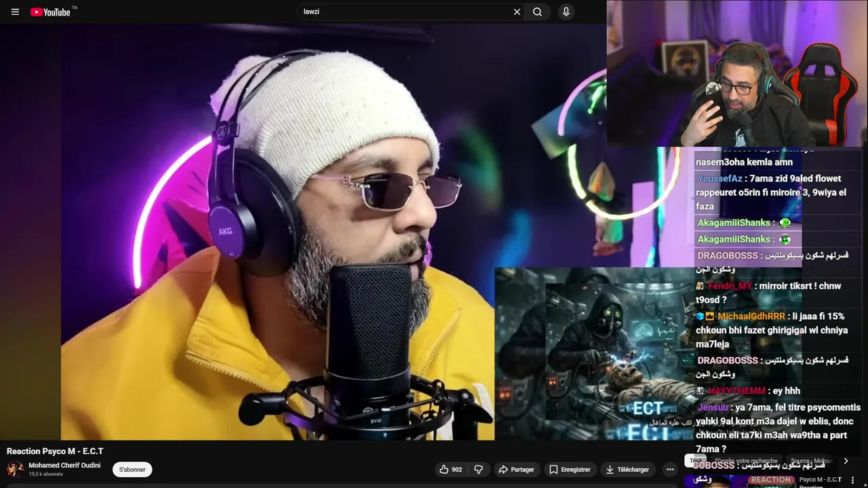The height and width of the screenshot is (488, 868).
Task: Clear the search field with X
Action: click(517, 12)
